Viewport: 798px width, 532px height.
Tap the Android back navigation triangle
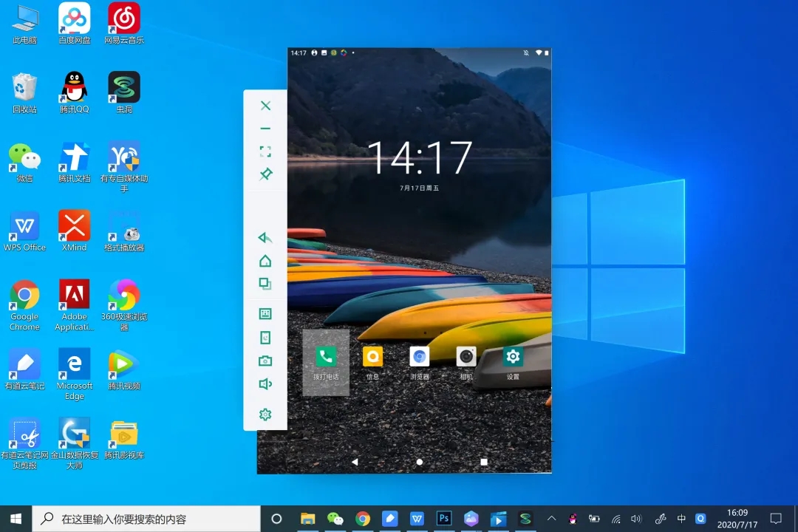[355, 462]
